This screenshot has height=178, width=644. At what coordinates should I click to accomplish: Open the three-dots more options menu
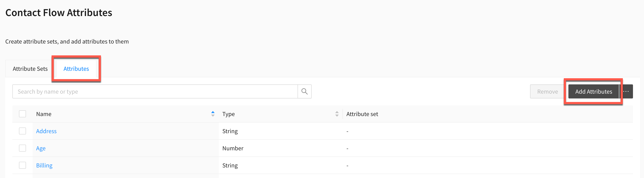(x=626, y=91)
